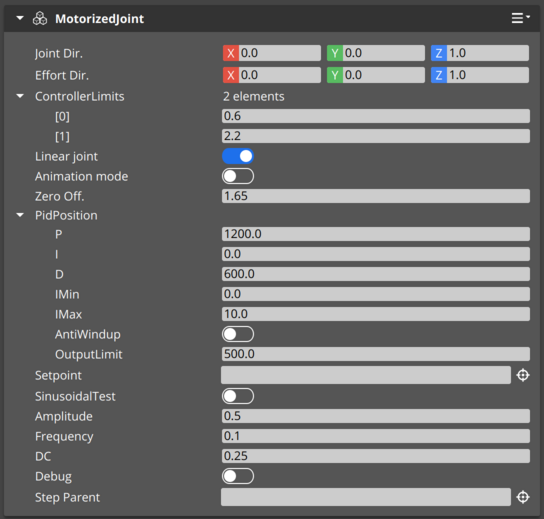Turn on the AntiWindup toggle
This screenshot has width=544, height=519.
click(238, 334)
